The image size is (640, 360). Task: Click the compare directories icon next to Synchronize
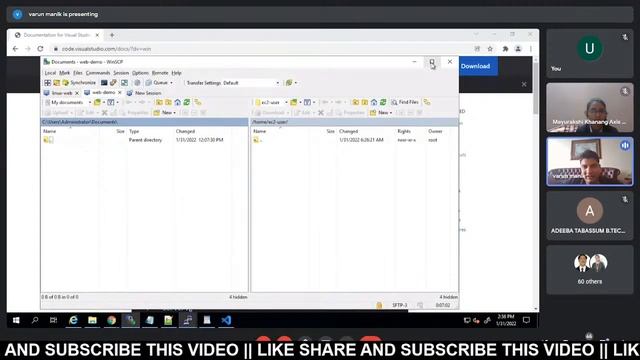click(57, 83)
